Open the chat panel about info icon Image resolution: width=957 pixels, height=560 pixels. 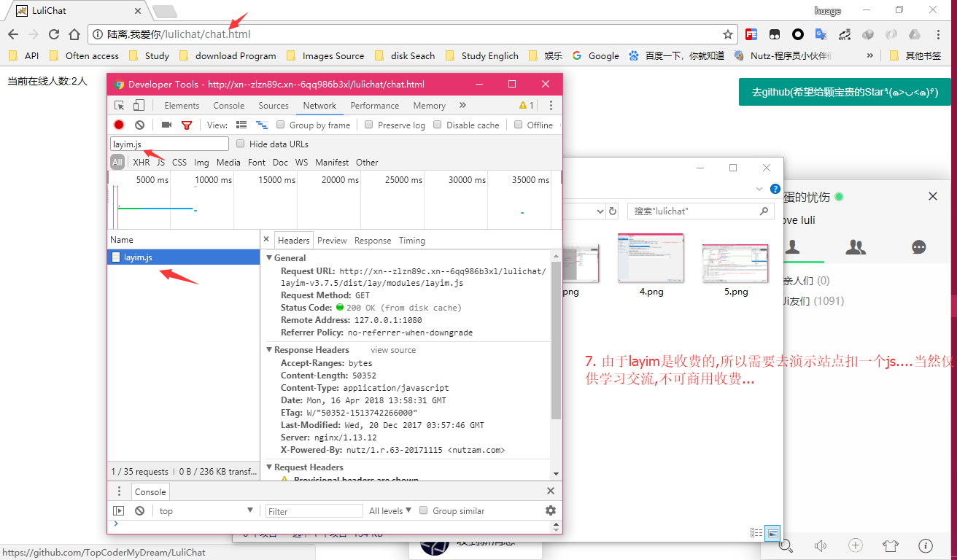click(926, 545)
